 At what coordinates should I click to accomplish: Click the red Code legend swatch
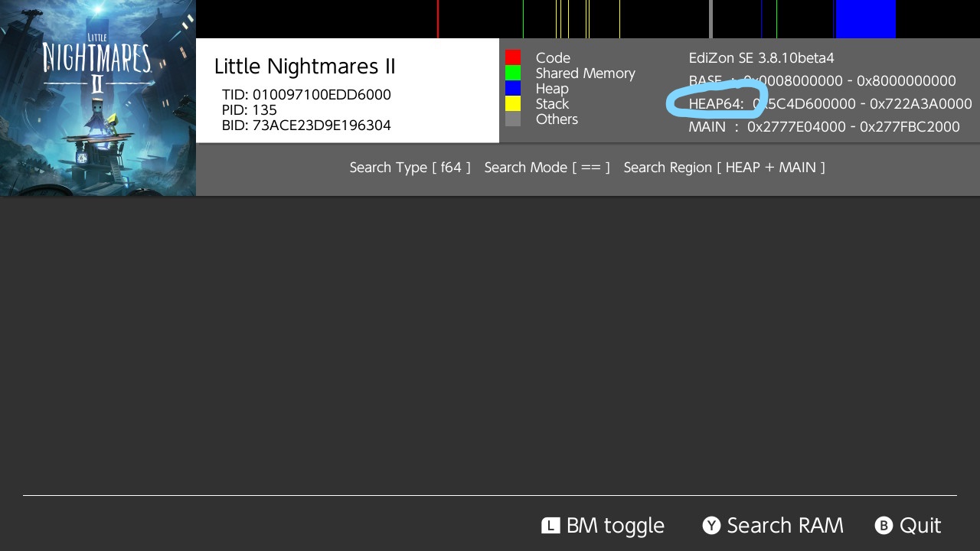[x=513, y=57]
